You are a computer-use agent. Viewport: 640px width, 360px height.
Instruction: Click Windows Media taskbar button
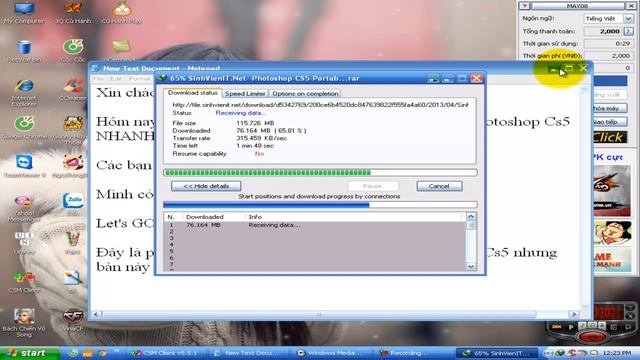point(331,353)
